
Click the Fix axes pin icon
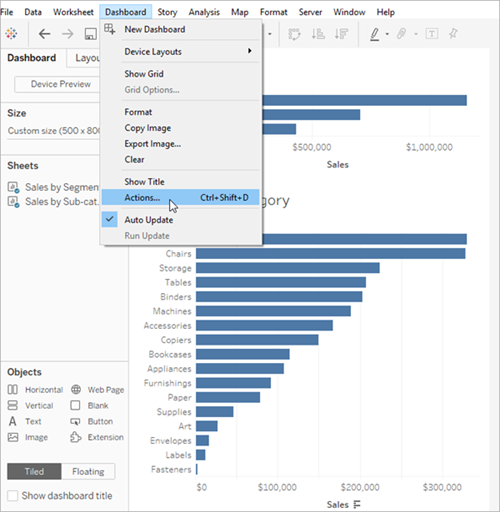(x=453, y=34)
